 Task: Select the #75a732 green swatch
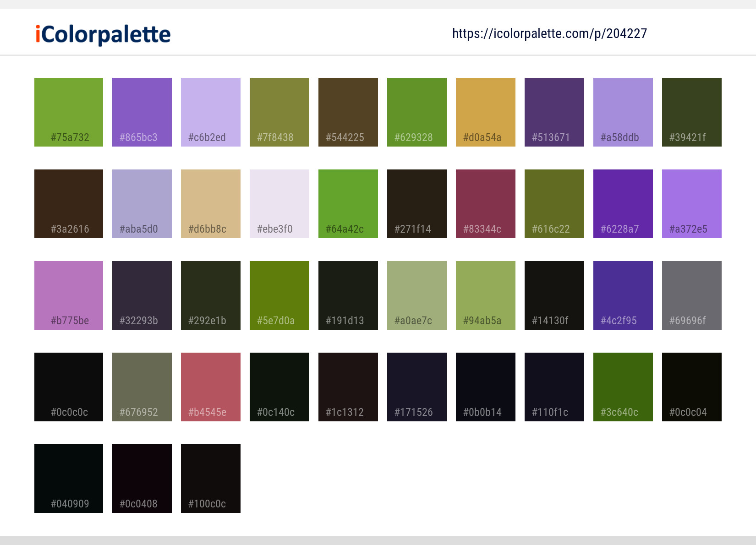pos(68,112)
